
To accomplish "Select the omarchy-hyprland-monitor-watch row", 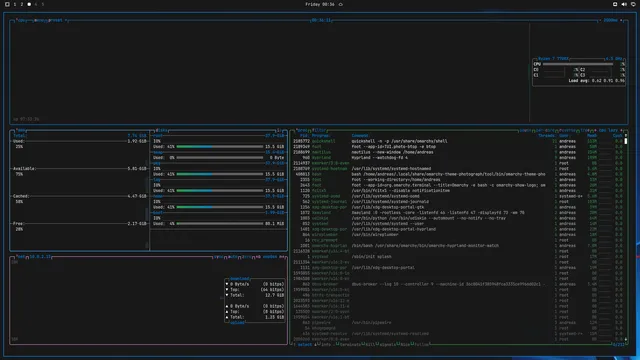I will 458,246.
